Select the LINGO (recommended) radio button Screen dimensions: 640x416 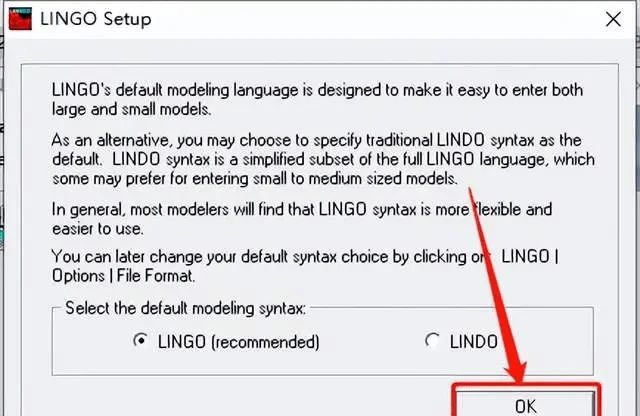tap(141, 340)
